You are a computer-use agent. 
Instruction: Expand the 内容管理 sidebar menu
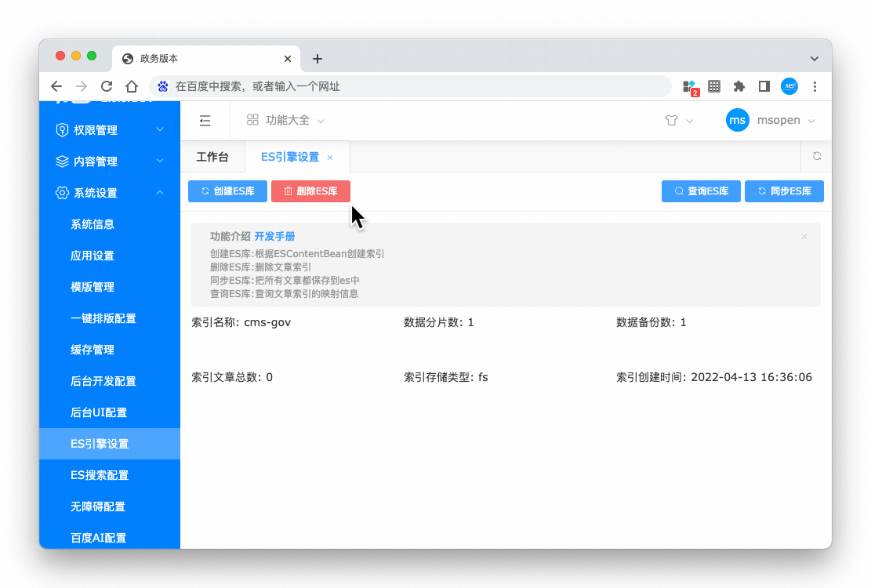coord(110,162)
